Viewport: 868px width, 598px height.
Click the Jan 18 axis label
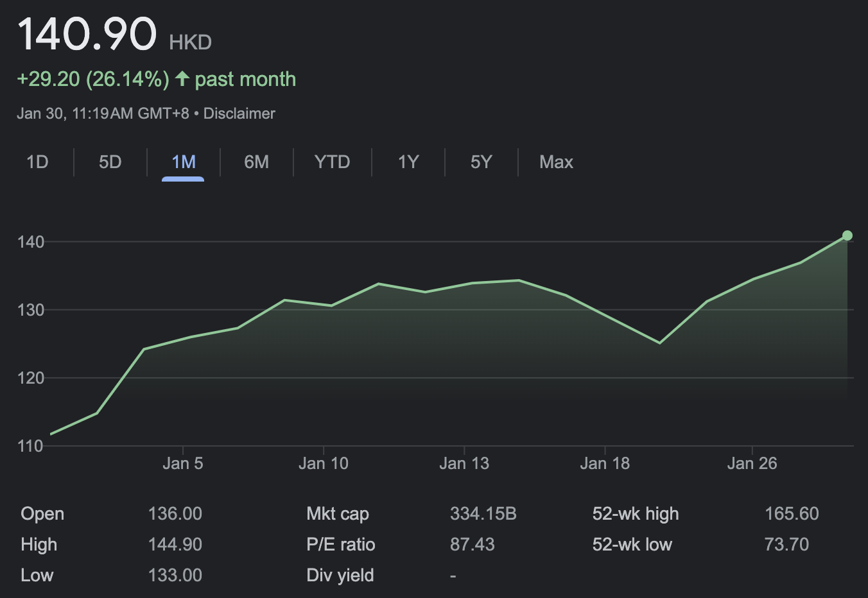(605, 463)
